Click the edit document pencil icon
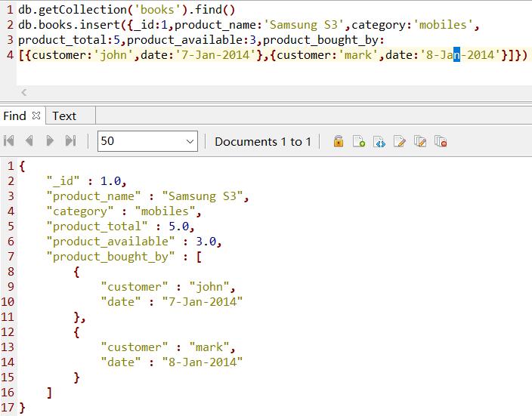The height and width of the screenshot is (416, 532). (400, 141)
